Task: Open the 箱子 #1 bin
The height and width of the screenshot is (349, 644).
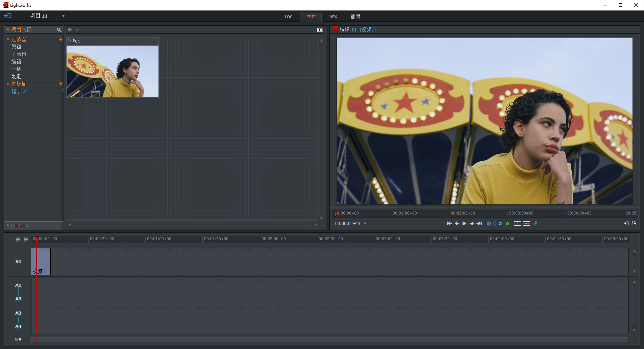Action: tap(20, 91)
